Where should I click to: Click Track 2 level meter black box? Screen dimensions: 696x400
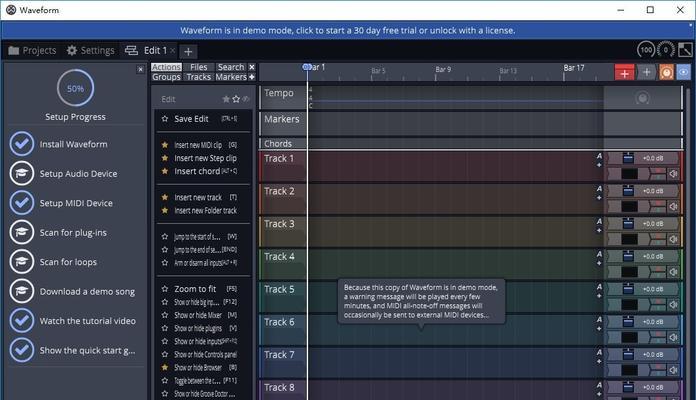pos(629,206)
